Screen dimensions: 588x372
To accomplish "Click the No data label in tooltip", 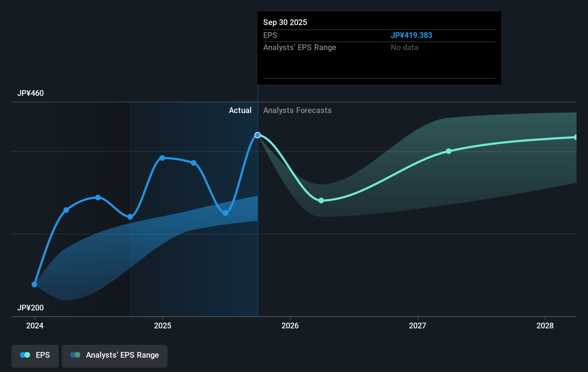I will [x=404, y=47].
